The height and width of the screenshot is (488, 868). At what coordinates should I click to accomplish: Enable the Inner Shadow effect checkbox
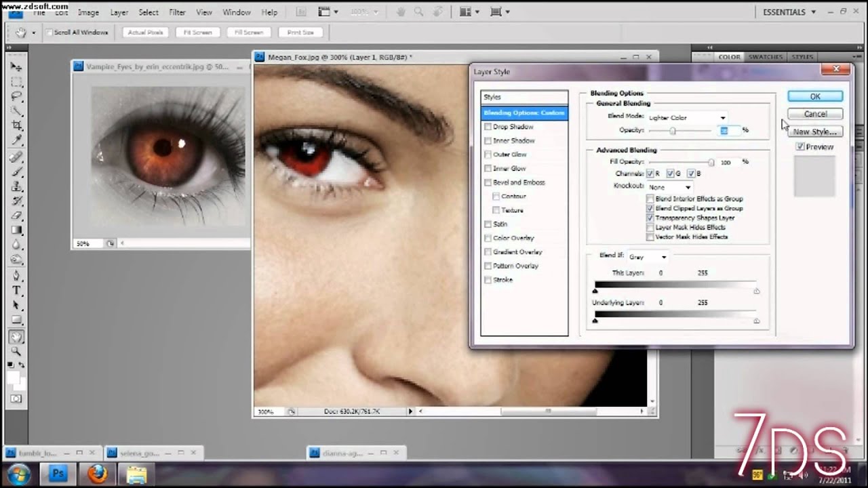[488, 140]
